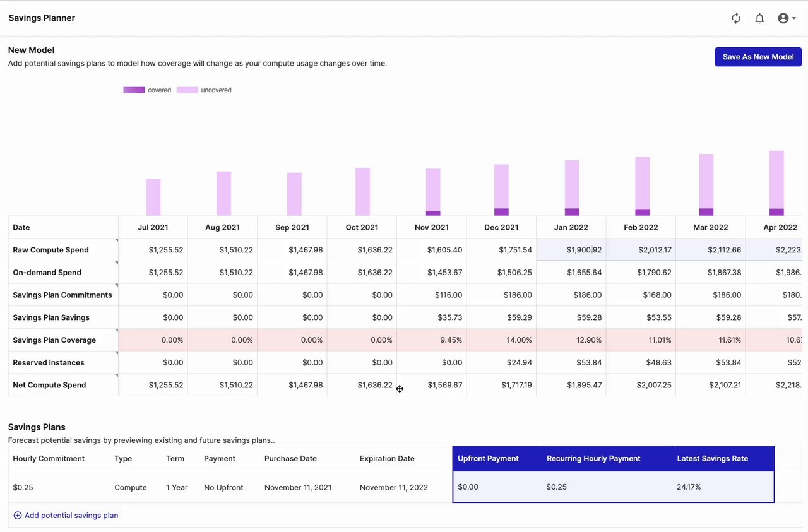This screenshot has height=532, width=808.
Task: Click Save As New Model button
Action: 758,57
